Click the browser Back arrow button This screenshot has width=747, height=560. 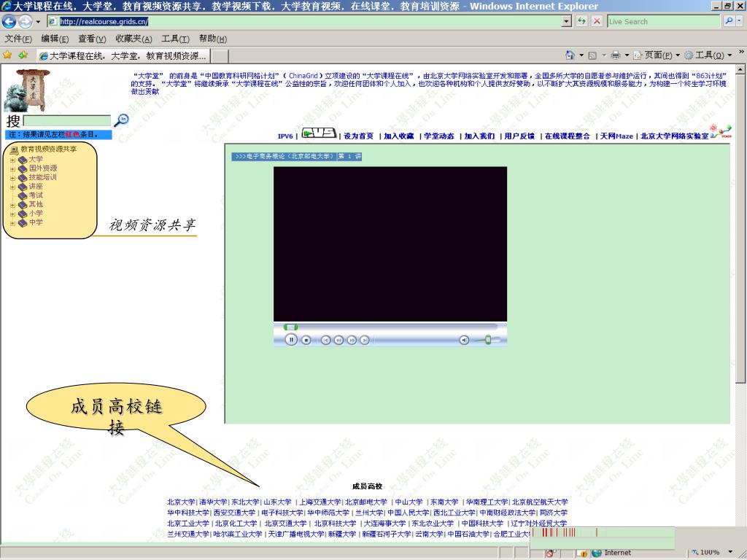[x=9, y=21]
